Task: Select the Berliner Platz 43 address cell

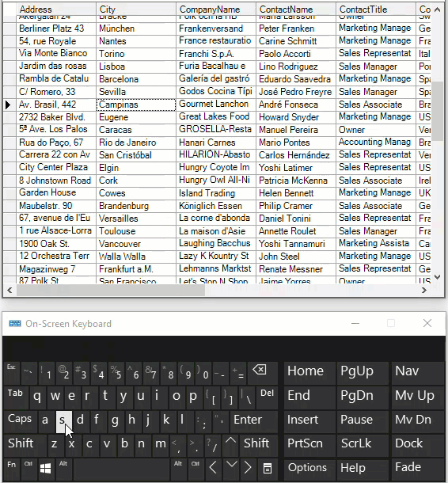Action: [56, 29]
